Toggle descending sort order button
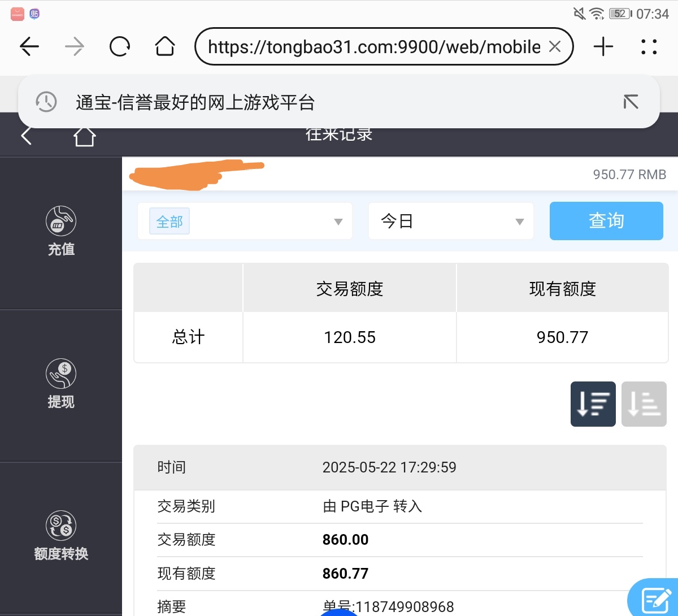 pyautogui.click(x=593, y=404)
